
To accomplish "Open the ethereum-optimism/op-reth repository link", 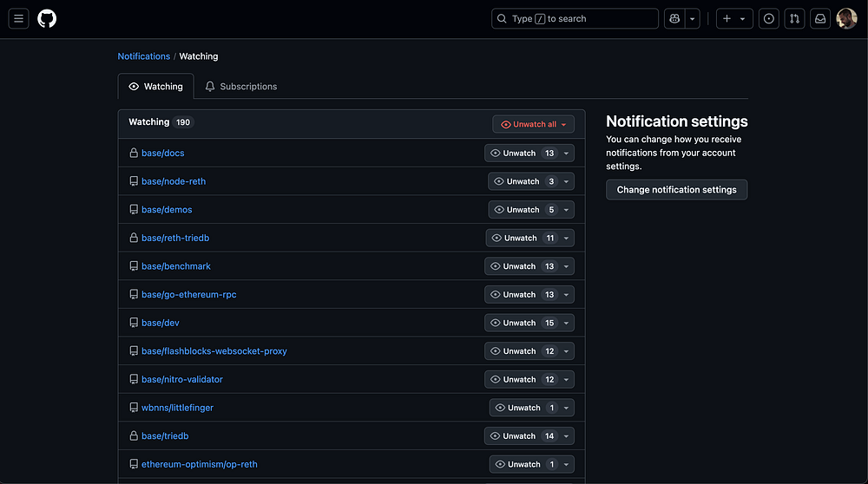I will tap(200, 464).
